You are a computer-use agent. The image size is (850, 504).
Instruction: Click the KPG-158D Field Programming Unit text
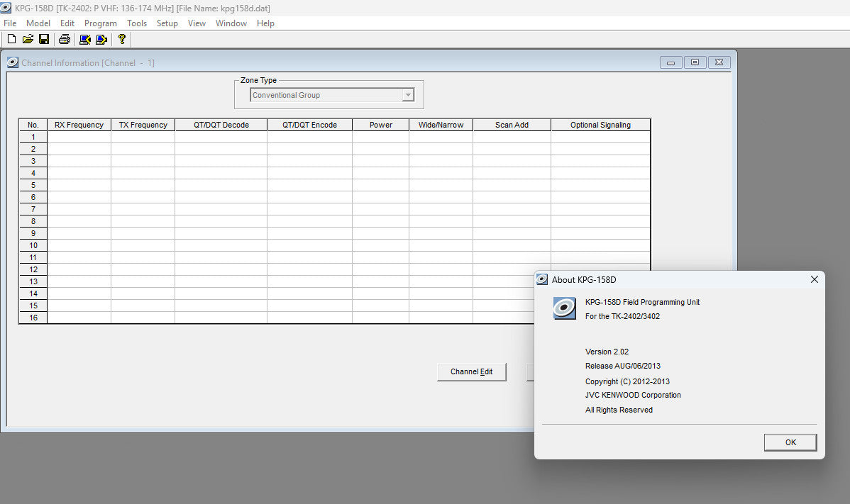click(x=642, y=302)
